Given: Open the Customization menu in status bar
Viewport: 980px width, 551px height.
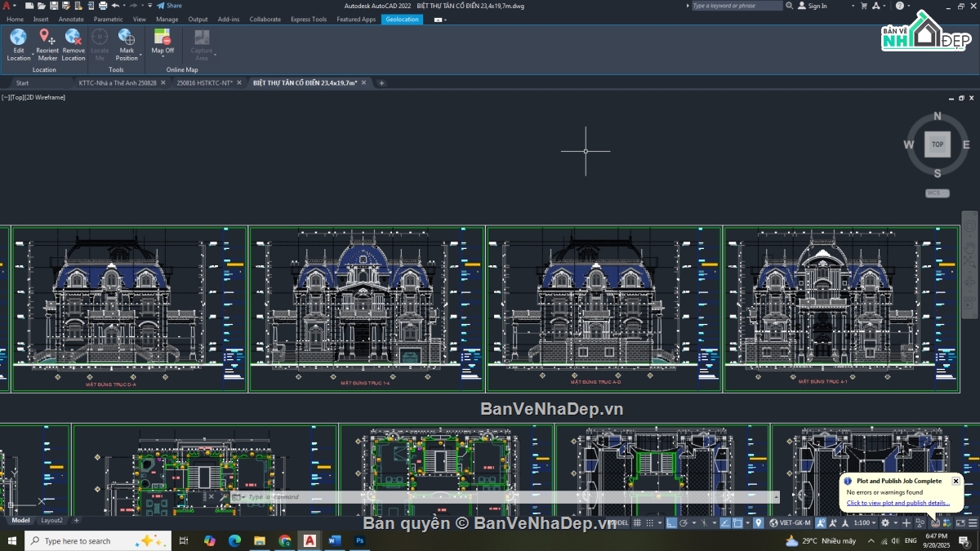Looking at the screenshot, I should click(973, 522).
